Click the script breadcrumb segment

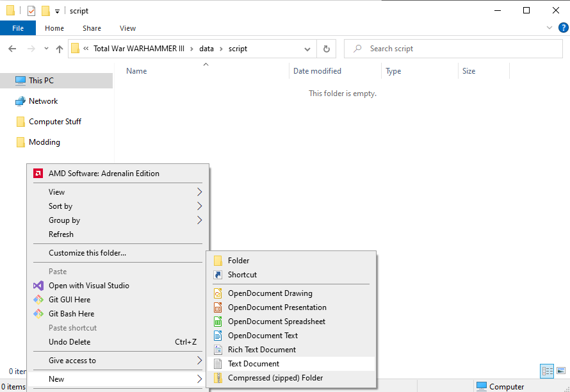coord(238,49)
